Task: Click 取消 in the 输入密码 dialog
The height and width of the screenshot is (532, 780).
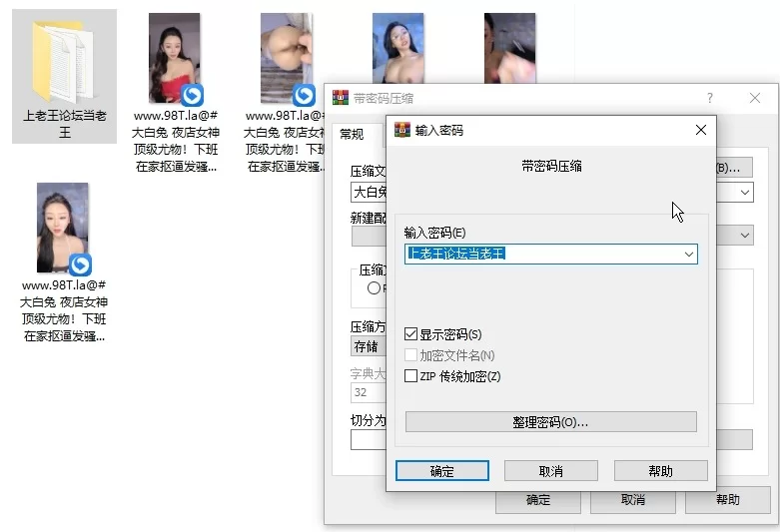Action: 550,471
